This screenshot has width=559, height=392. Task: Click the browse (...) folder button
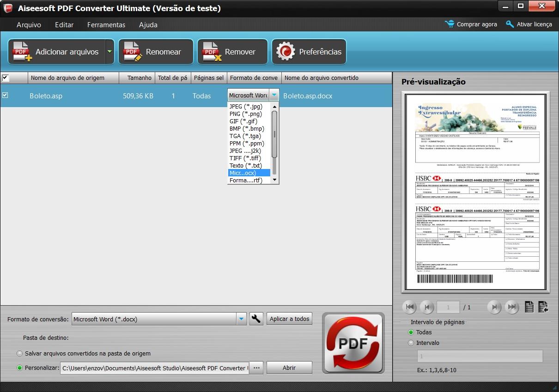(x=256, y=368)
